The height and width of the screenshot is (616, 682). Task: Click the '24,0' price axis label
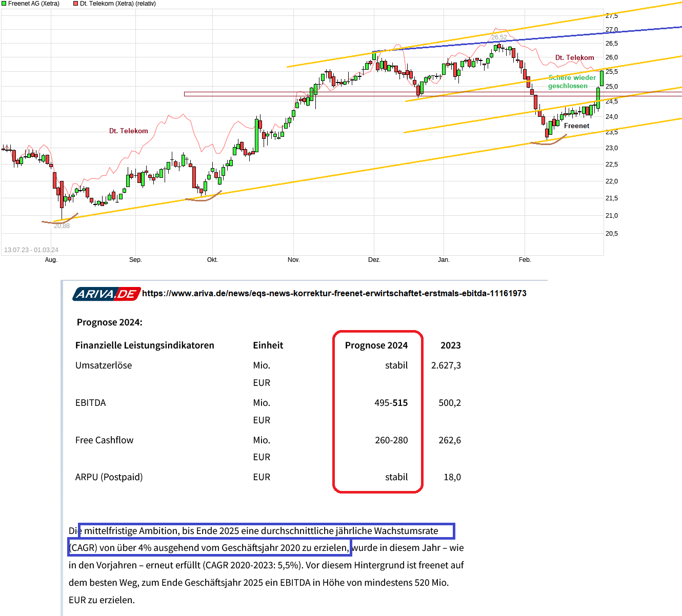tap(612, 117)
